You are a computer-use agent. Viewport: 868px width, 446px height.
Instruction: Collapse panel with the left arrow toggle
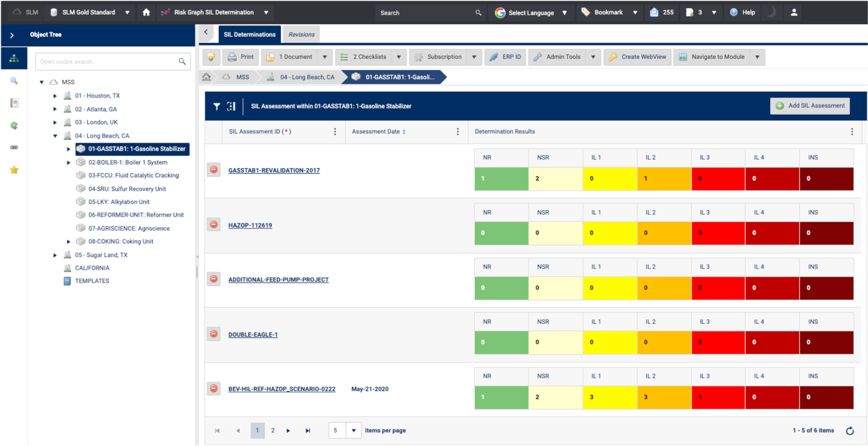click(x=206, y=32)
